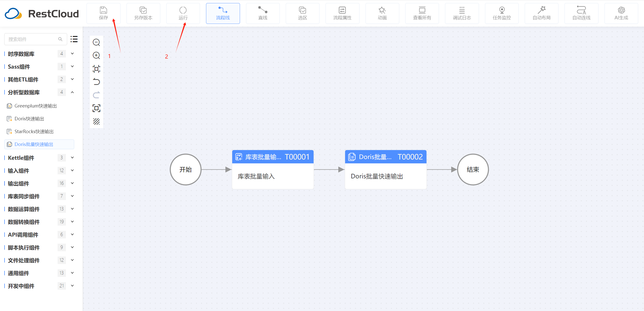Click the Save (保存) toolbar icon
Viewport: 644px width, 311px height.
pyautogui.click(x=103, y=13)
